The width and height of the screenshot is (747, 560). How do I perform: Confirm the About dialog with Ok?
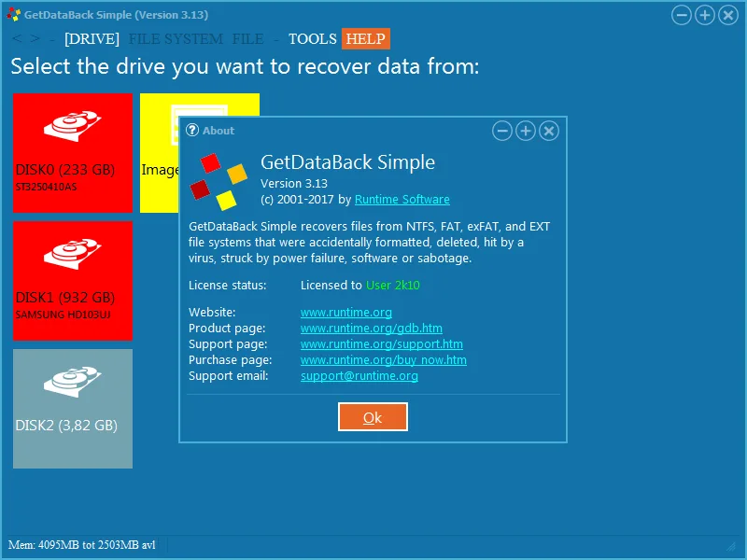pyautogui.click(x=373, y=416)
